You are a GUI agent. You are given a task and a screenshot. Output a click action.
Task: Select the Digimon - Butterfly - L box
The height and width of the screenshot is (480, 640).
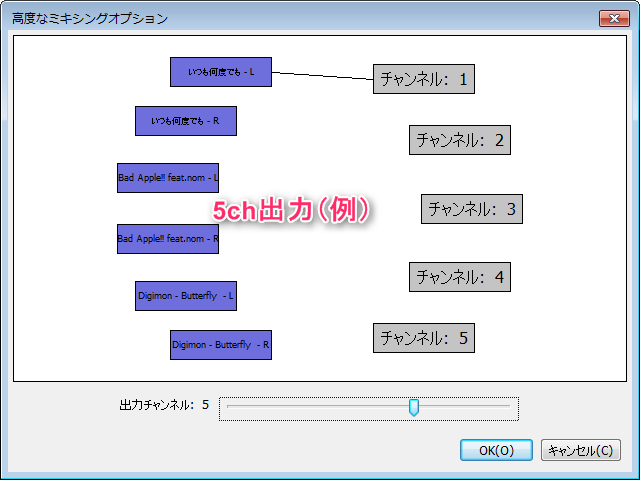click(186, 296)
